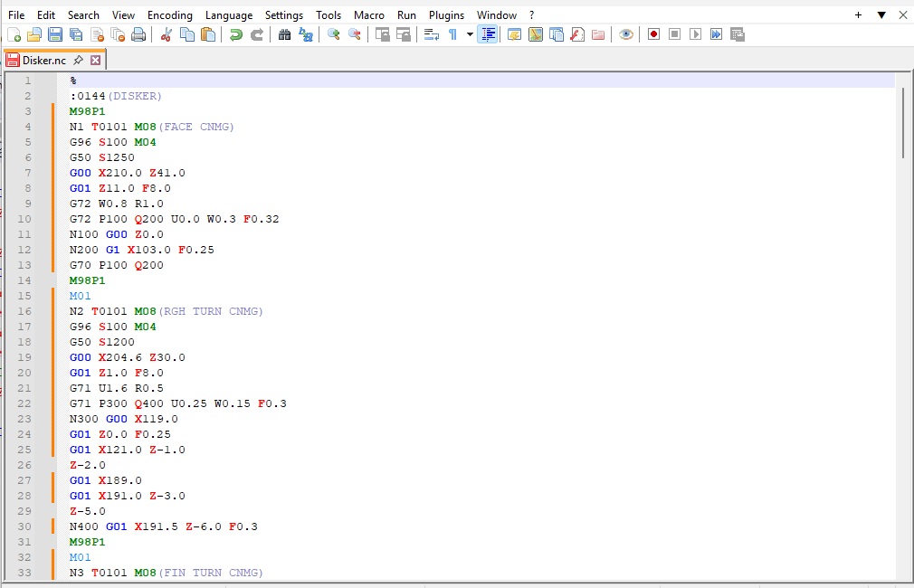The height and width of the screenshot is (588, 914).
Task: Open the tab list down-triangle dropdown
Action: (881, 14)
